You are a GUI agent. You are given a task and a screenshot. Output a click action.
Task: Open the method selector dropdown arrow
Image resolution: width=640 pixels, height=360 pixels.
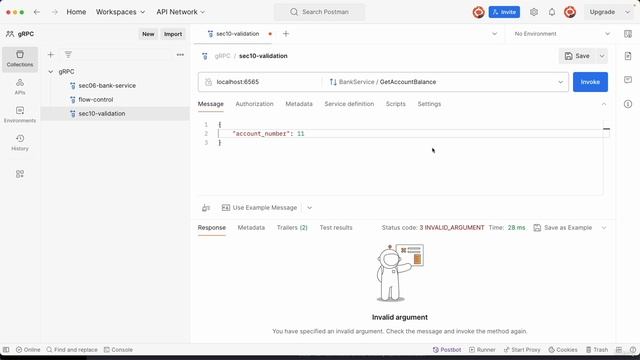(560, 82)
